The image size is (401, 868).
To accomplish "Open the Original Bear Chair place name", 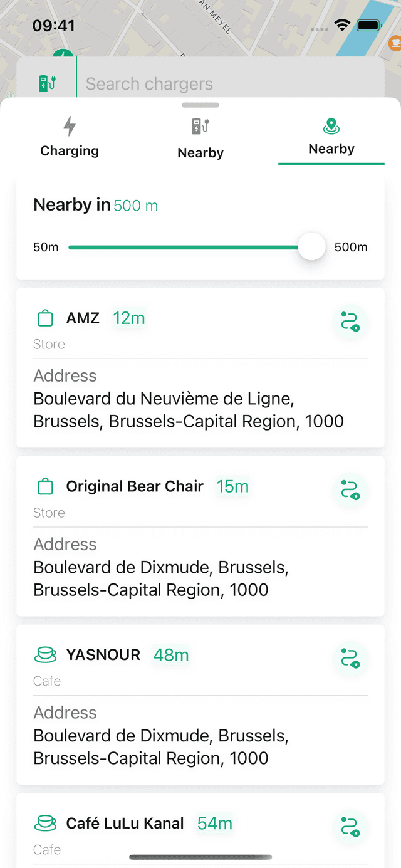I will [135, 487].
